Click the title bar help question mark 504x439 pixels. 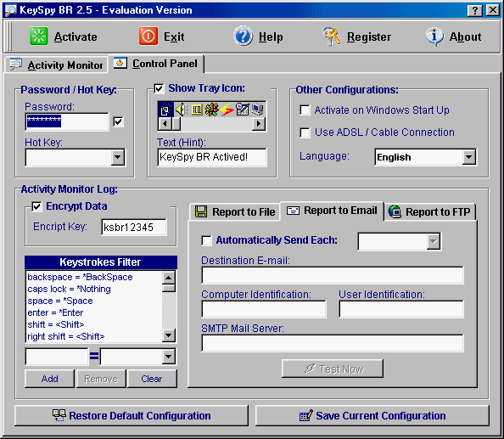point(475,10)
